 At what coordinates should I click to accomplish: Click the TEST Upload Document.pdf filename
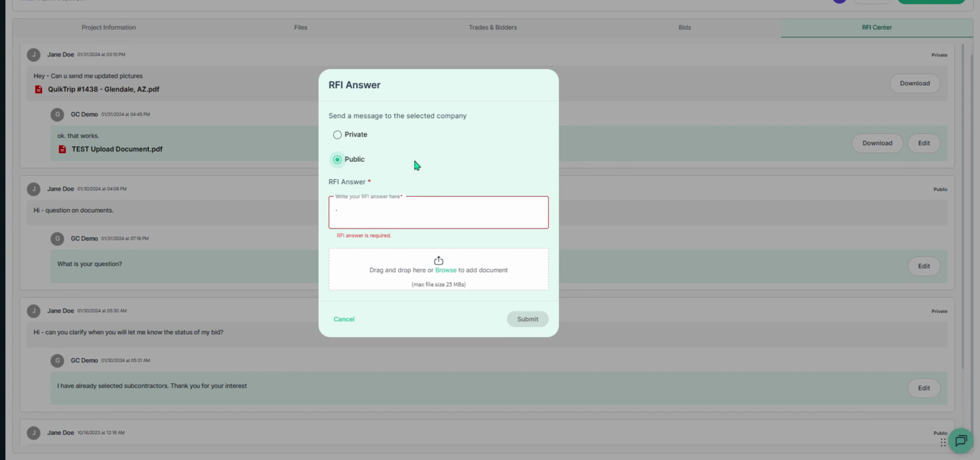pyautogui.click(x=117, y=149)
